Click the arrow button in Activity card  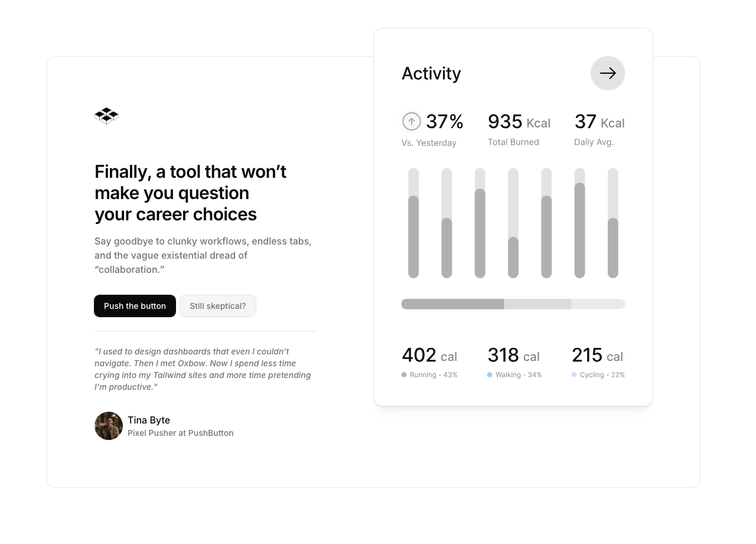click(608, 73)
